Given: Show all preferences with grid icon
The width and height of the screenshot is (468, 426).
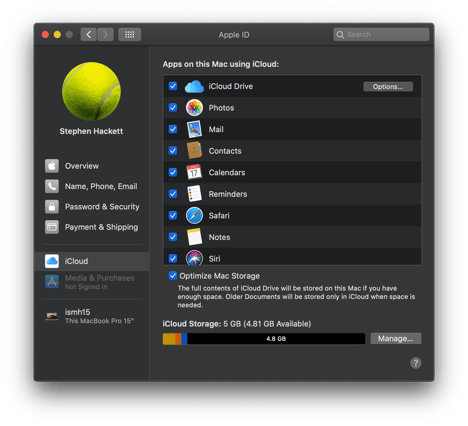Looking at the screenshot, I should pos(130,34).
